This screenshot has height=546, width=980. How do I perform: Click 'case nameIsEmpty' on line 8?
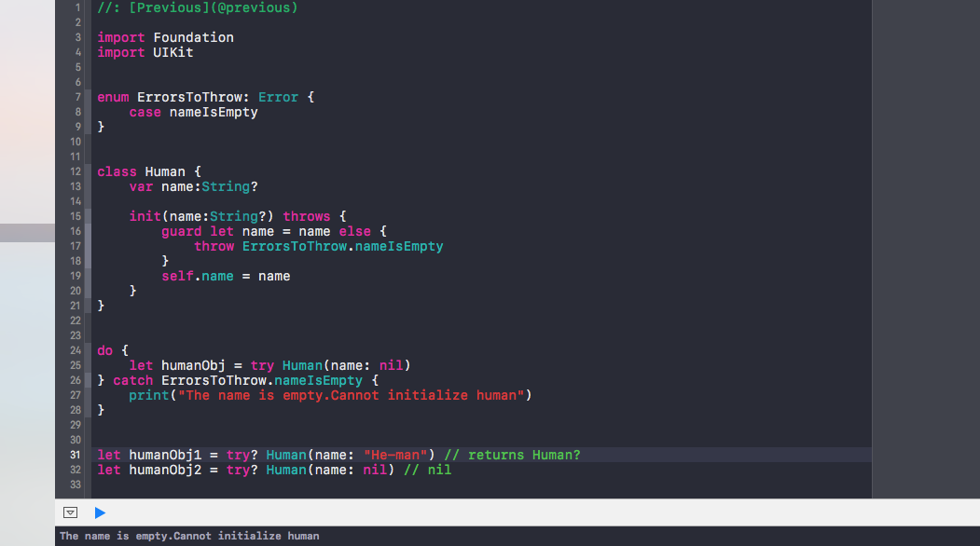[x=194, y=113]
